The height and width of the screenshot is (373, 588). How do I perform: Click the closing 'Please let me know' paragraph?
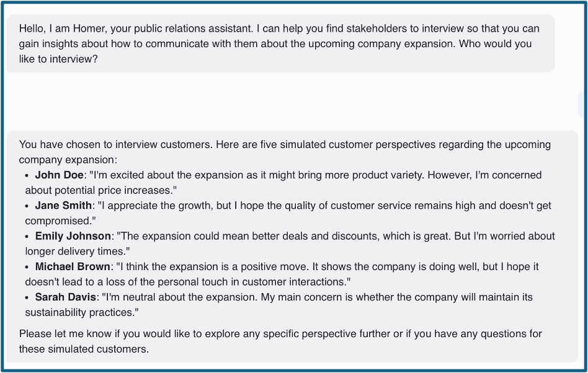pos(280,341)
